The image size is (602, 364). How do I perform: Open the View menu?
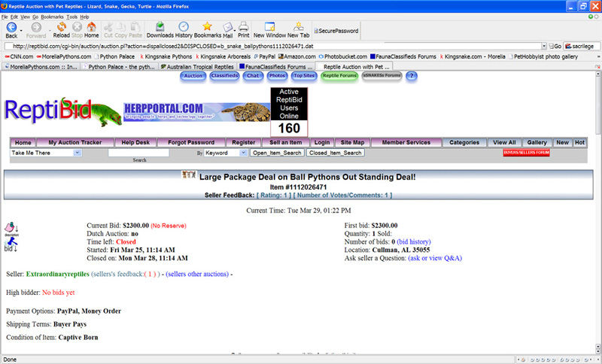click(x=25, y=17)
